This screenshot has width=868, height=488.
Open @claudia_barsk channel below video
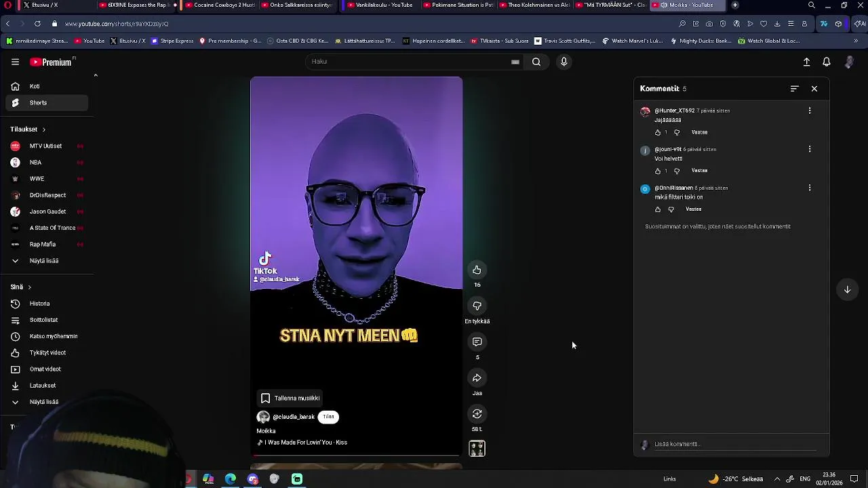point(294,417)
